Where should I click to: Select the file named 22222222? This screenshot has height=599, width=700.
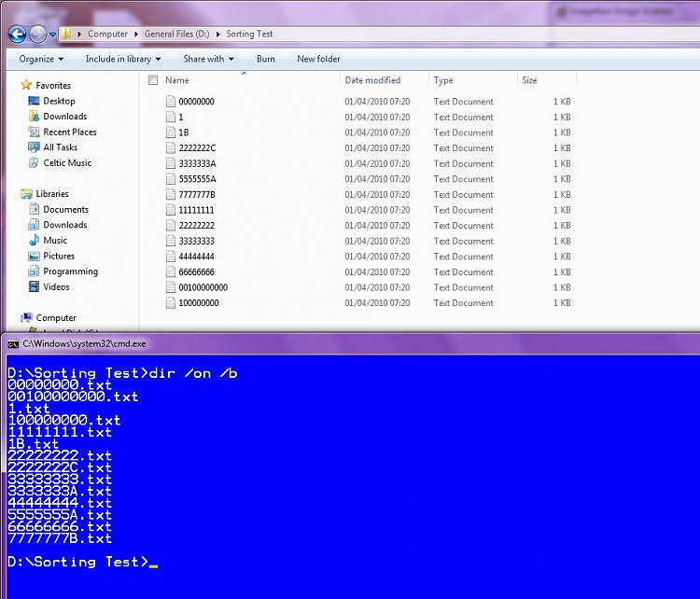click(x=196, y=226)
